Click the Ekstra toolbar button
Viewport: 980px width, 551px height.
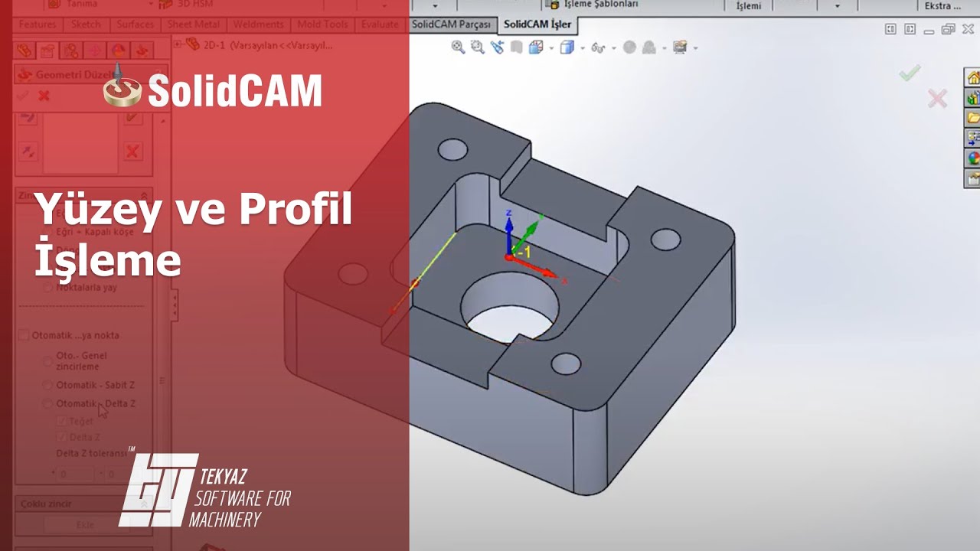point(942,6)
